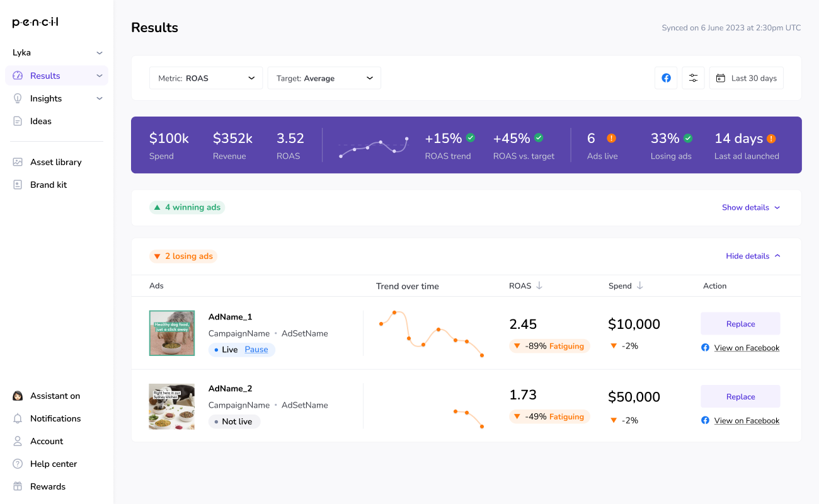Sort by Spend column arrow
The height and width of the screenshot is (504, 819).
639,285
